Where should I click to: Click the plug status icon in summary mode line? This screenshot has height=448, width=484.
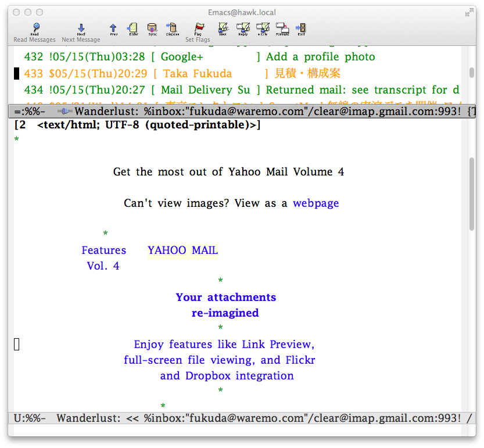[64, 111]
